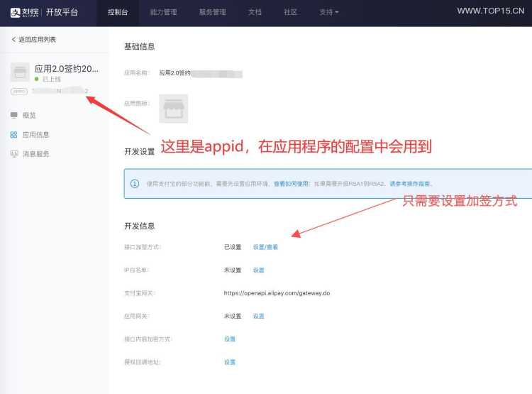Image resolution: width=532 pixels, height=394 pixels.
Task: Open the 控制台 tab
Action: point(118,13)
